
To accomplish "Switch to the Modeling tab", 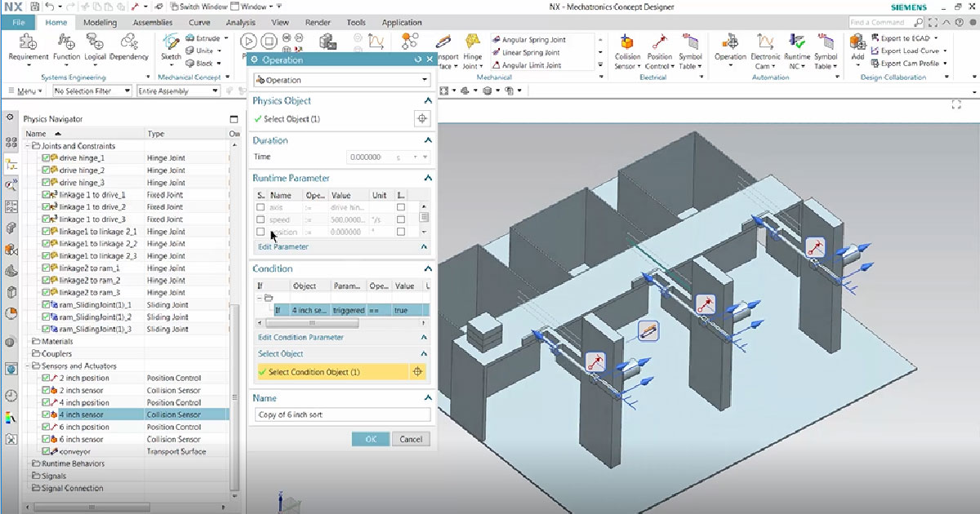I will 100,22.
